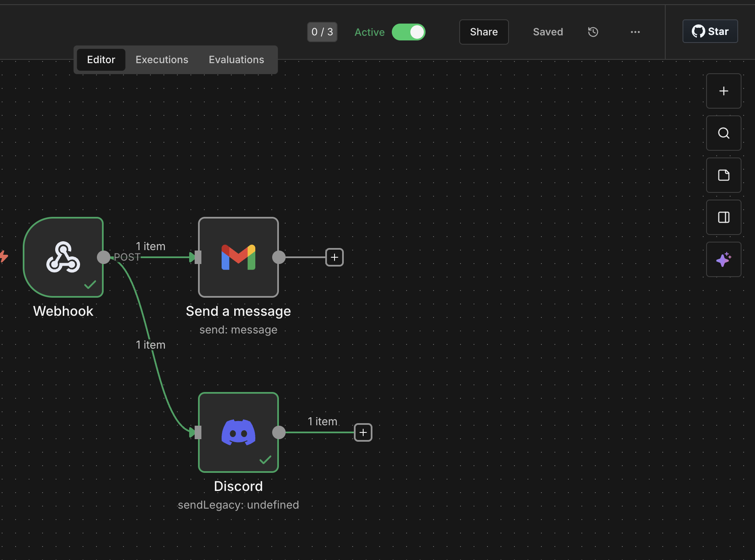755x560 pixels.
Task: Select the Gmail Send a message node
Action: click(238, 257)
